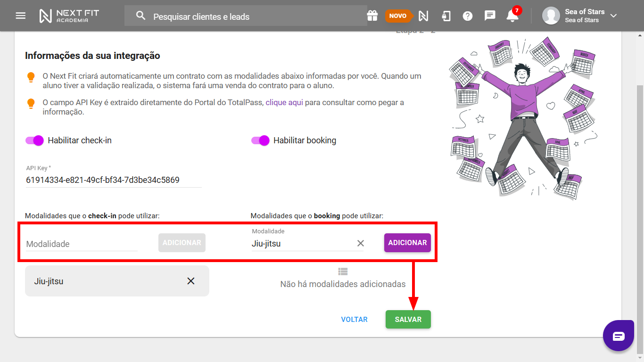Viewport: 644px width, 362px height.
Task: Click the mobile device icon in header
Action: click(446, 16)
